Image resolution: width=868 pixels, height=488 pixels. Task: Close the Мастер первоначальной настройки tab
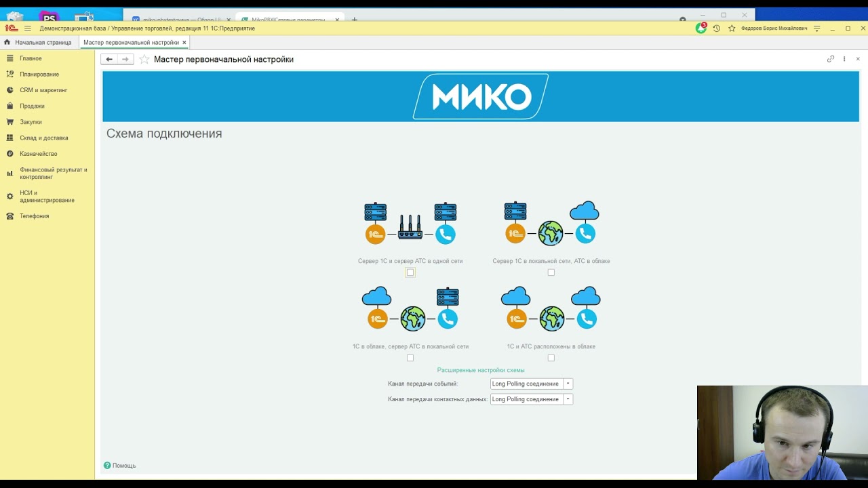184,42
